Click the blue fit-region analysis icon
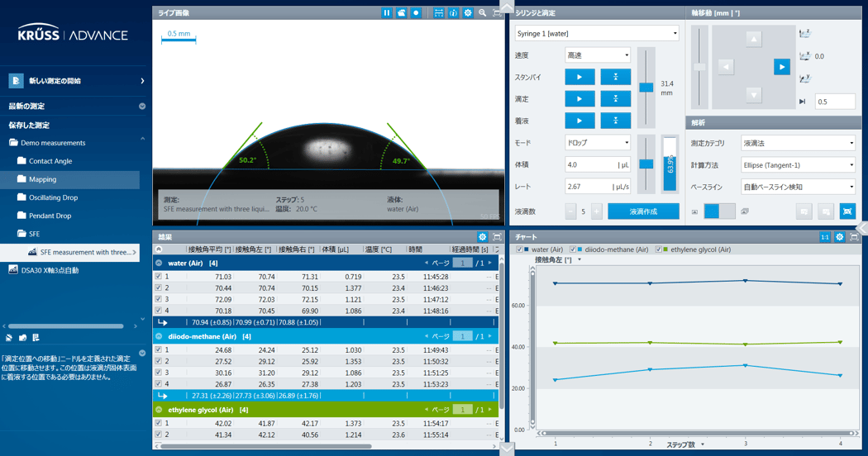Image resolution: width=868 pixels, height=456 pixels. point(847,211)
